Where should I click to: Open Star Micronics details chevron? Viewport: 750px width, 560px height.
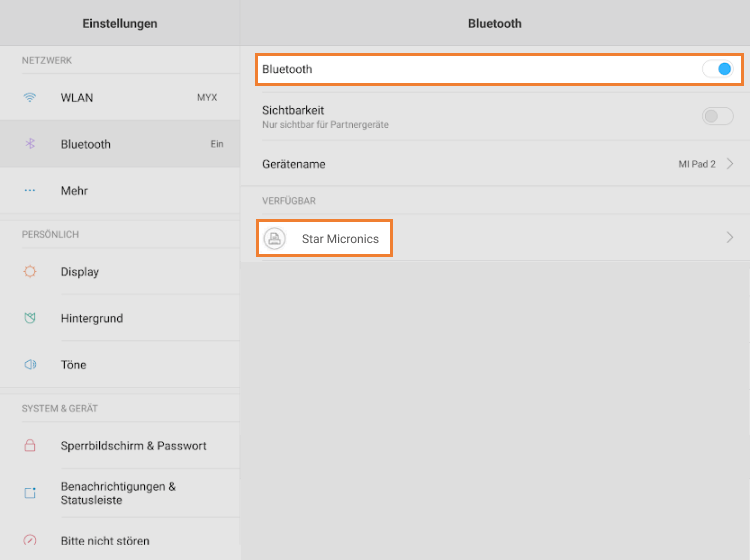[730, 237]
